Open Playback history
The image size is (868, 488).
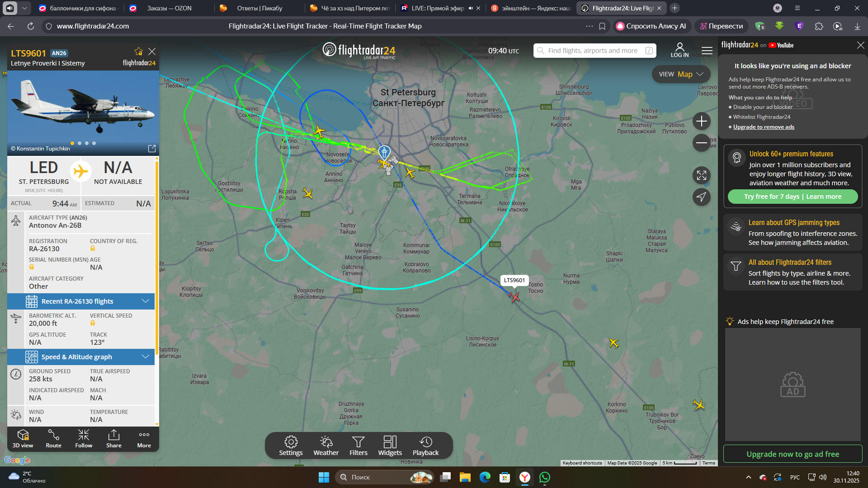[425, 446]
